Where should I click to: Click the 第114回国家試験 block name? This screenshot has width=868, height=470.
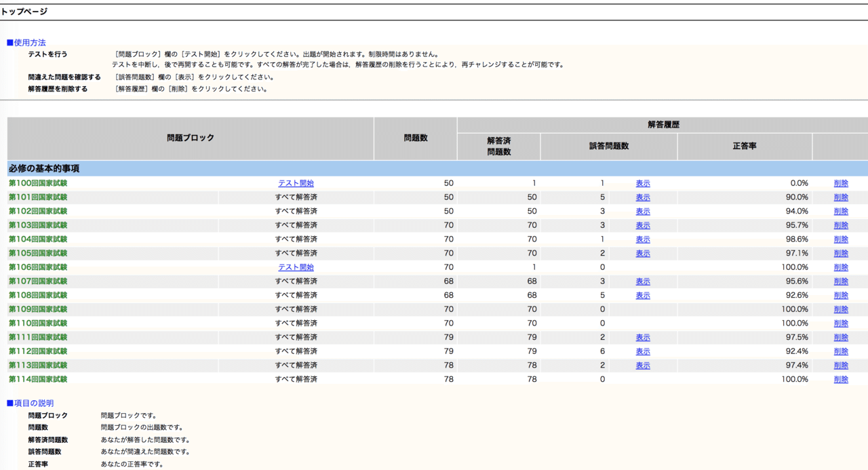(38, 379)
